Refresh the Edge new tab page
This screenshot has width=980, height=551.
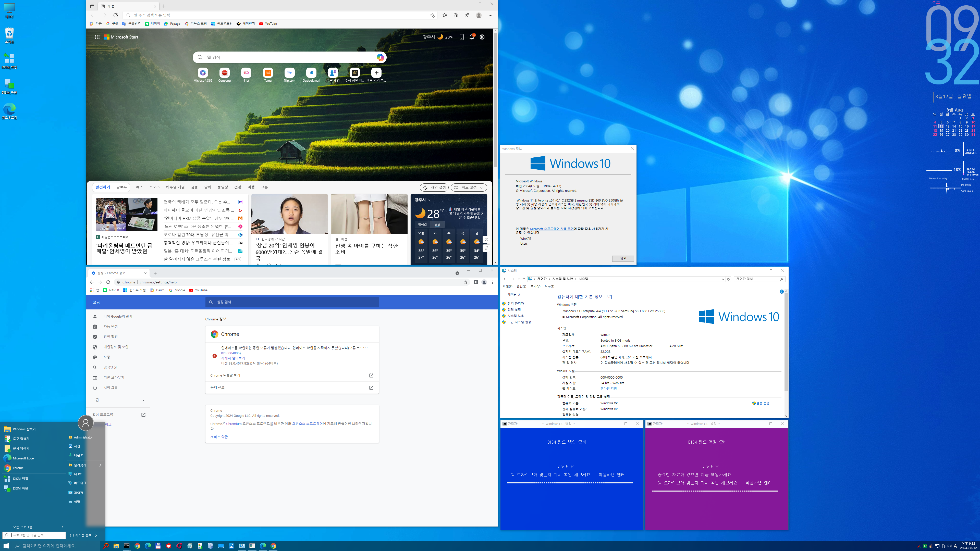coord(116,15)
